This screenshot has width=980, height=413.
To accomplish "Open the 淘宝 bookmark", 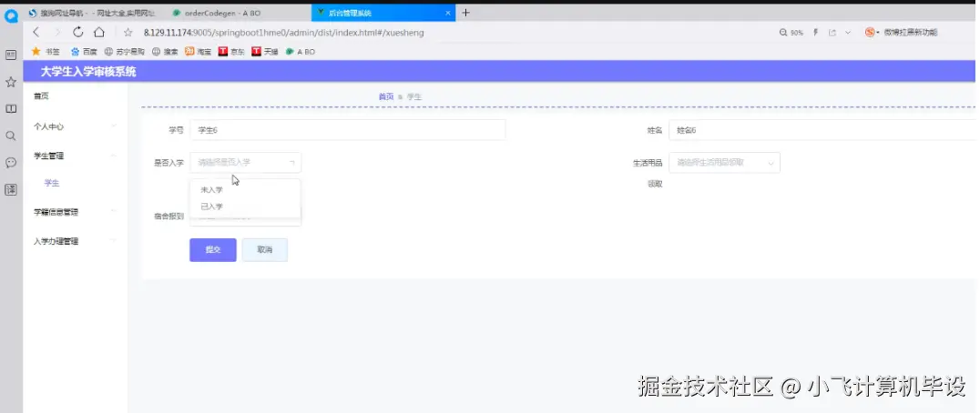I will click(x=199, y=52).
